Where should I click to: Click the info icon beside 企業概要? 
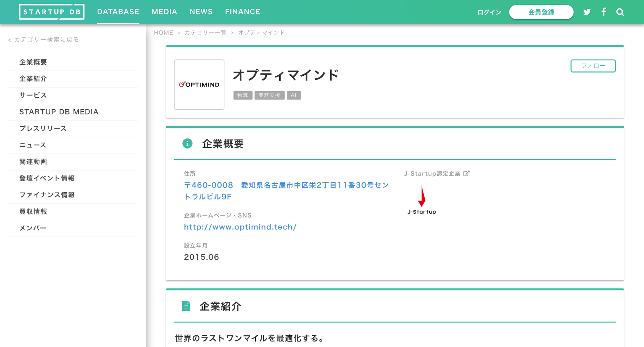pyautogui.click(x=187, y=143)
